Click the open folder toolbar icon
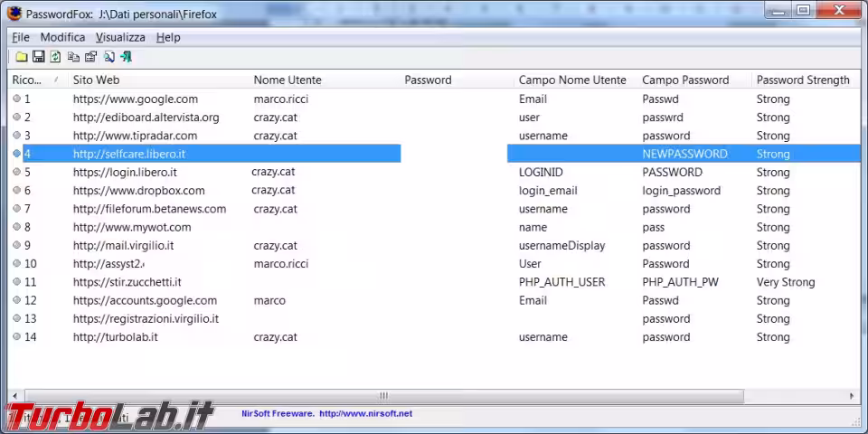The height and width of the screenshot is (434, 868). click(x=22, y=57)
